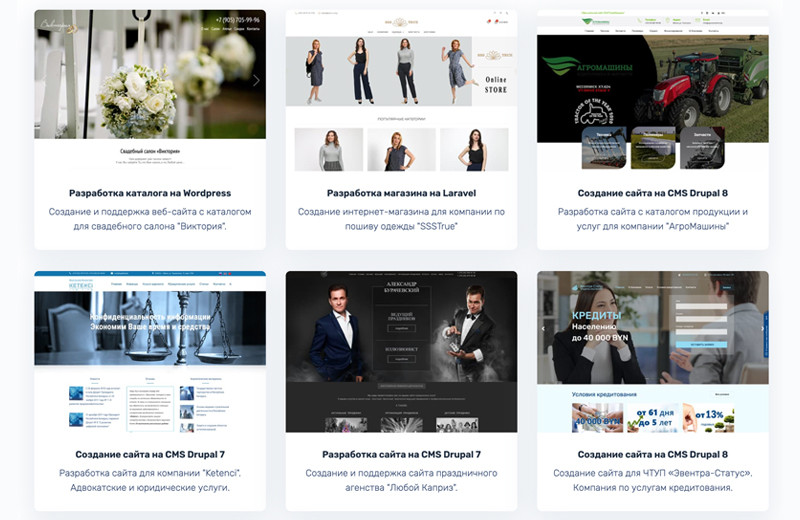Click description mentioning компании АгроМашины
The image size is (800, 520).
(x=653, y=219)
